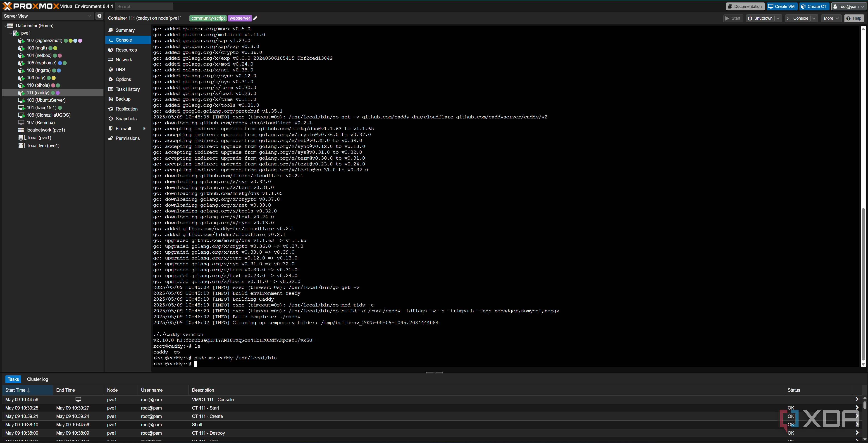Screen dimensions: 868x443
Task: Switch to the Cluster log tab
Action: [37, 379]
